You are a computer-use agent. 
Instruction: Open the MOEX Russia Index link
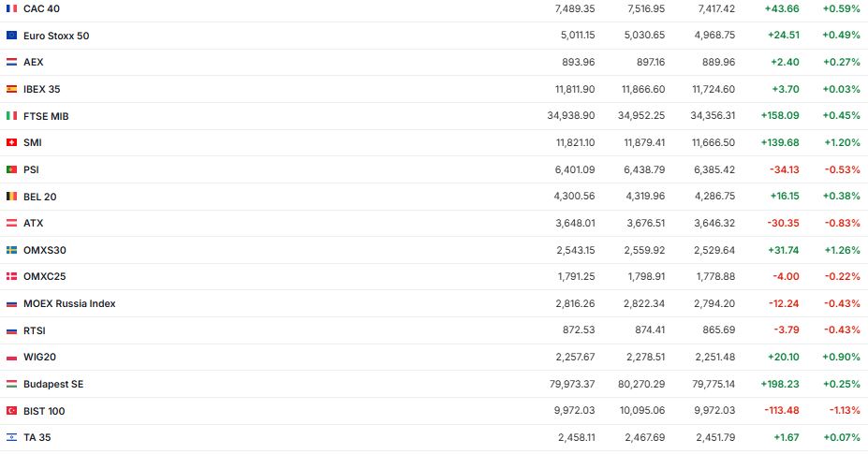tap(69, 304)
